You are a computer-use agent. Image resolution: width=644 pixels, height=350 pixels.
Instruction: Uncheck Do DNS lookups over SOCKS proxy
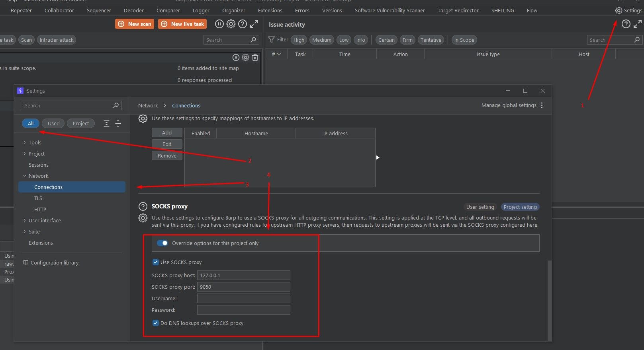(x=156, y=323)
